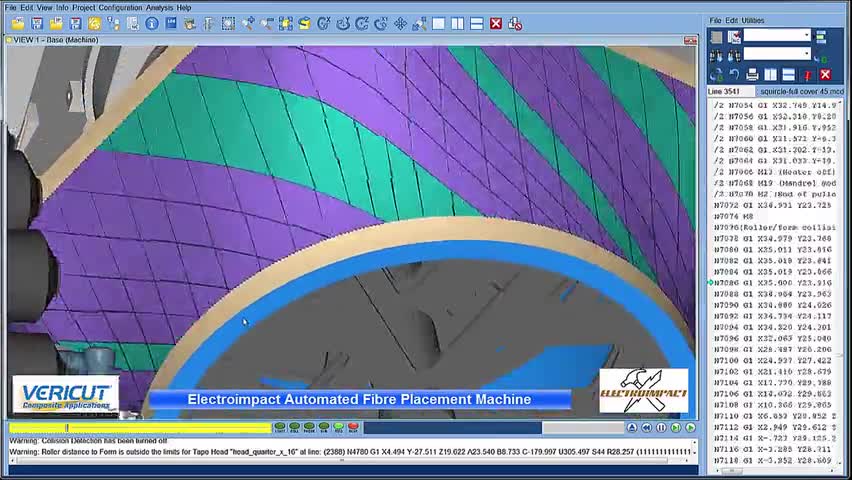The width and height of the screenshot is (852, 480).
Task: Click the blue Status window icon
Action: point(171,23)
